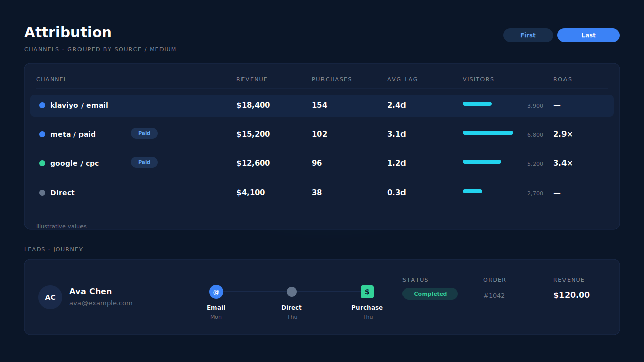This screenshot has height=362, width=644.
Task: Sort by the Channel column header
Action: [x=52, y=79]
